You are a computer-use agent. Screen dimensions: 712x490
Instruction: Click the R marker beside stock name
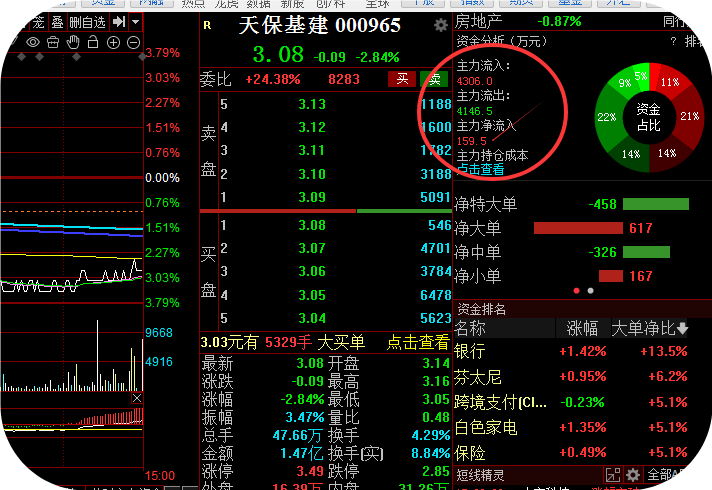(207, 25)
